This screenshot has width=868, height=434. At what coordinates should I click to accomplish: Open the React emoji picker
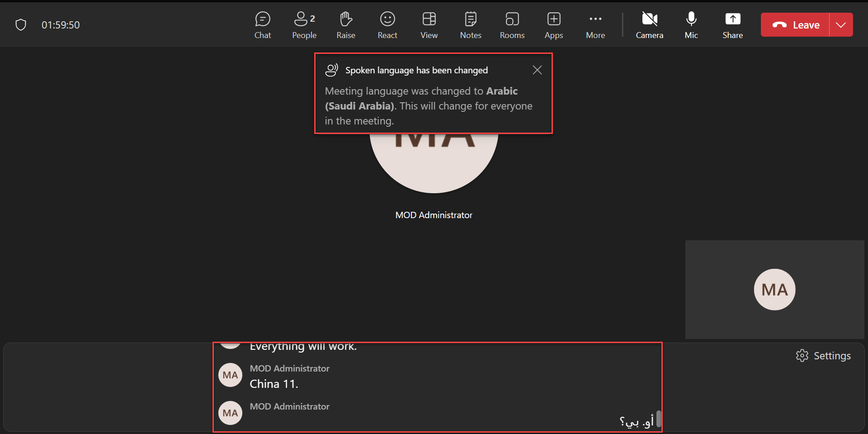pos(387,25)
